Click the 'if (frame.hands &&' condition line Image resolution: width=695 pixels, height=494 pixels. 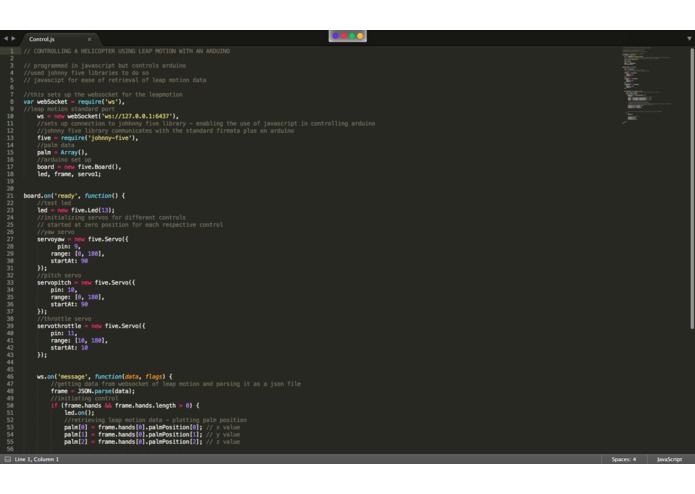click(125, 405)
